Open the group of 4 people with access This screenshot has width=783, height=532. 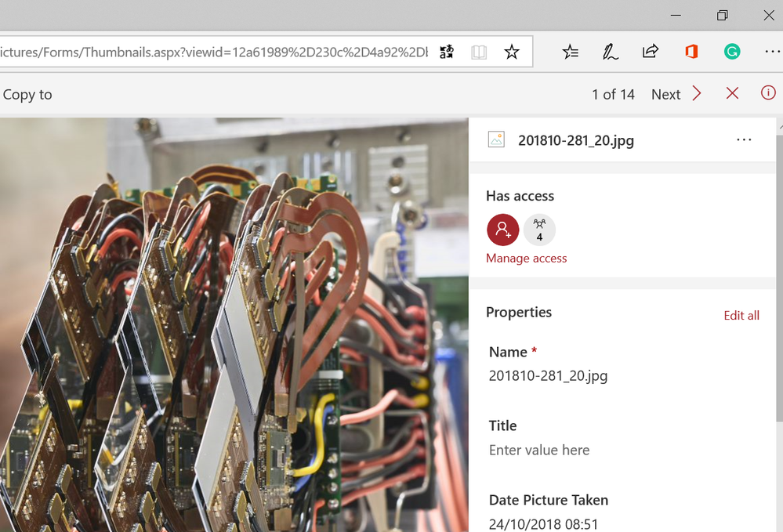tap(539, 230)
